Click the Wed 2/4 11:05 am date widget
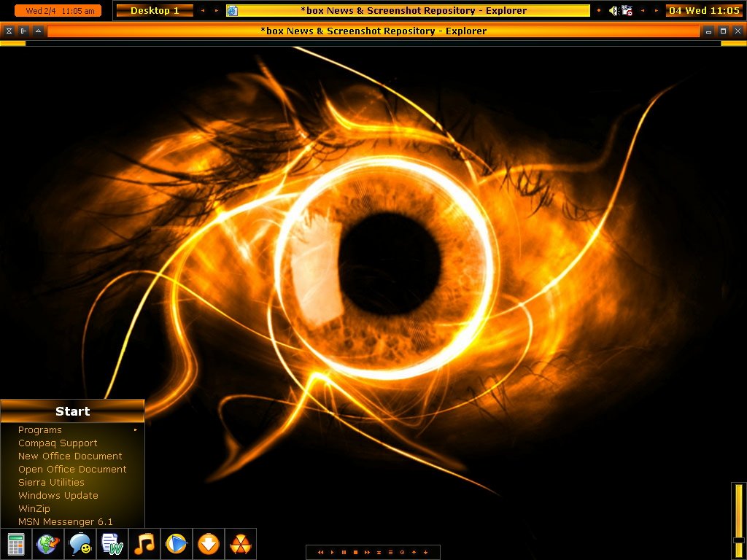 pos(58,10)
